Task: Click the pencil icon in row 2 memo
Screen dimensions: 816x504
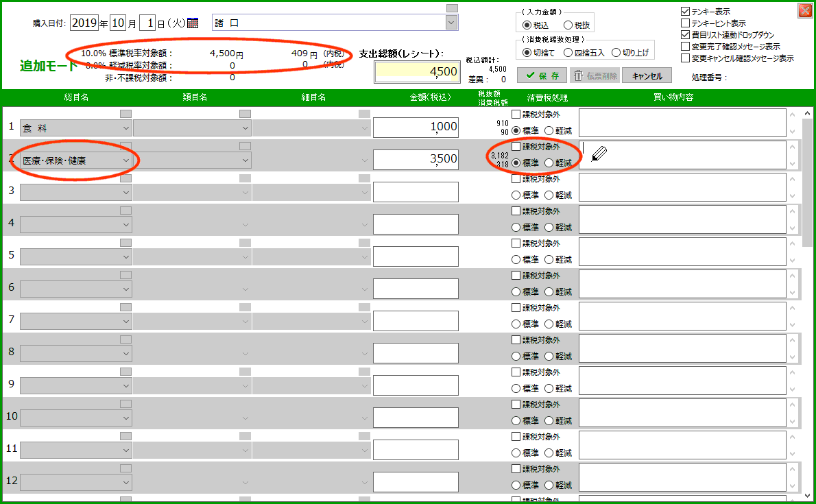Action: [x=599, y=153]
